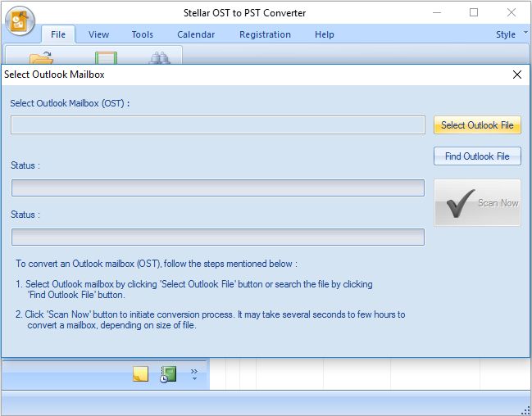
Task: Open the yellow Notes icon in bottom pane
Action: coord(140,374)
